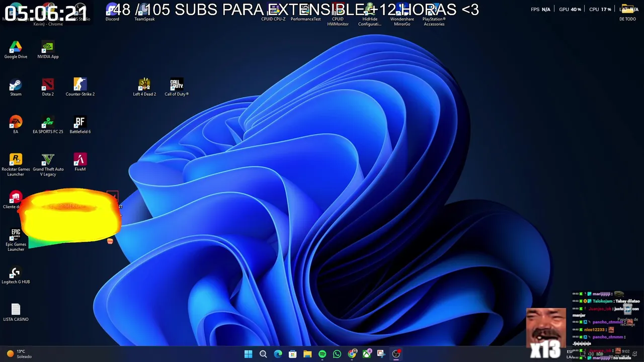
Task: Select the PlayStation Accessories shortcut
Action: (434, 15)
